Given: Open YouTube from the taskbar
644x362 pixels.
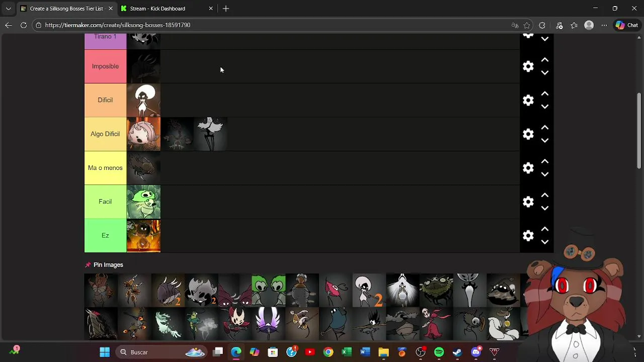Looking at the screenshot, I should click(310, 352).
